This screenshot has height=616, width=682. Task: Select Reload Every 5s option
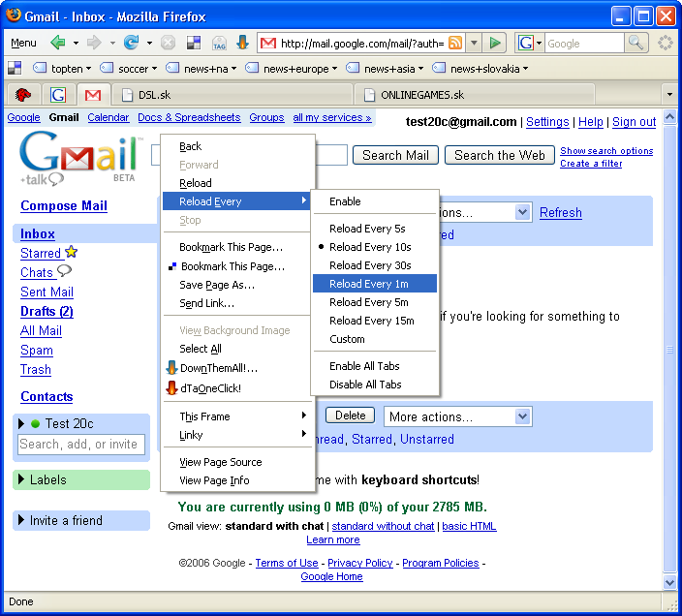tap(375, 229)
